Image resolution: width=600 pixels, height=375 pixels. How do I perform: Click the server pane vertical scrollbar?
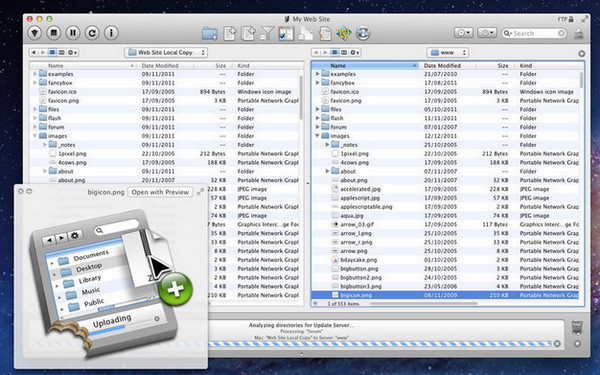pyautogui.click(x=582, y=80)
